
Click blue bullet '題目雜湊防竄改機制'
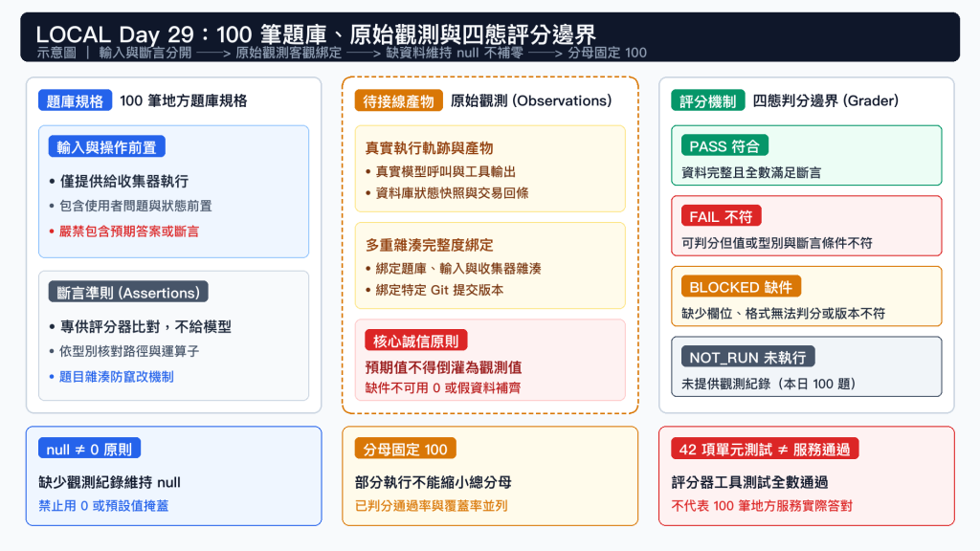(x=116, y=377)
